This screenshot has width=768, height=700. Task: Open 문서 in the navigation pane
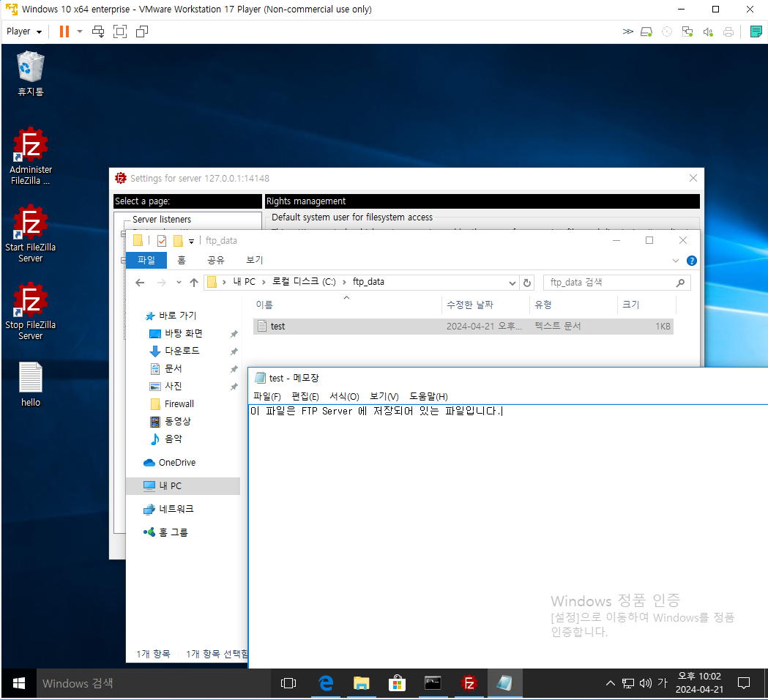[166, 369]
